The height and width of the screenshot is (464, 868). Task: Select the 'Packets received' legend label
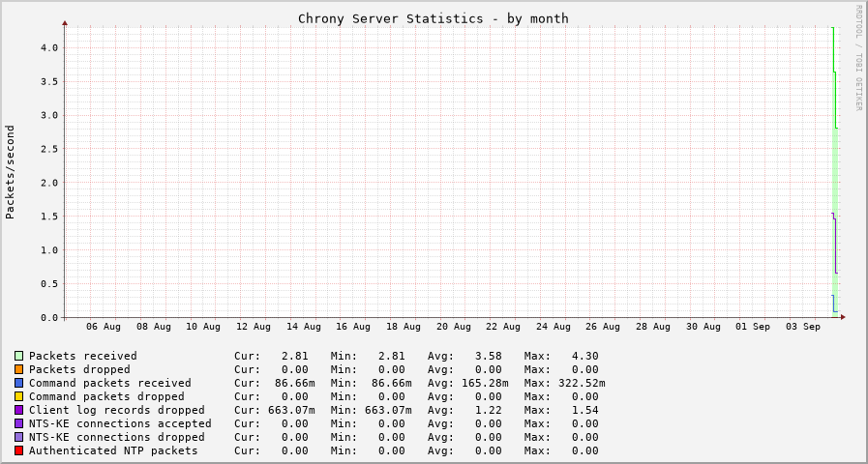pyautogui.click(x=83, y=356)
